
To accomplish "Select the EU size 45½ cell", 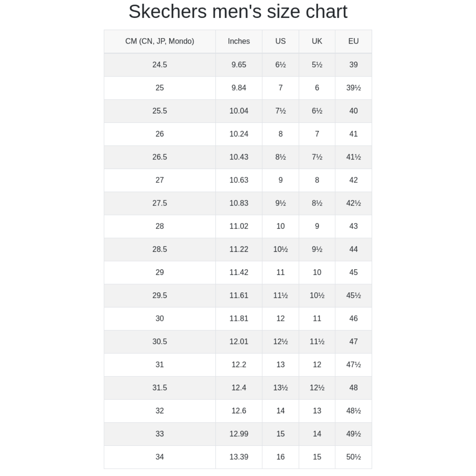I will 353,296.
